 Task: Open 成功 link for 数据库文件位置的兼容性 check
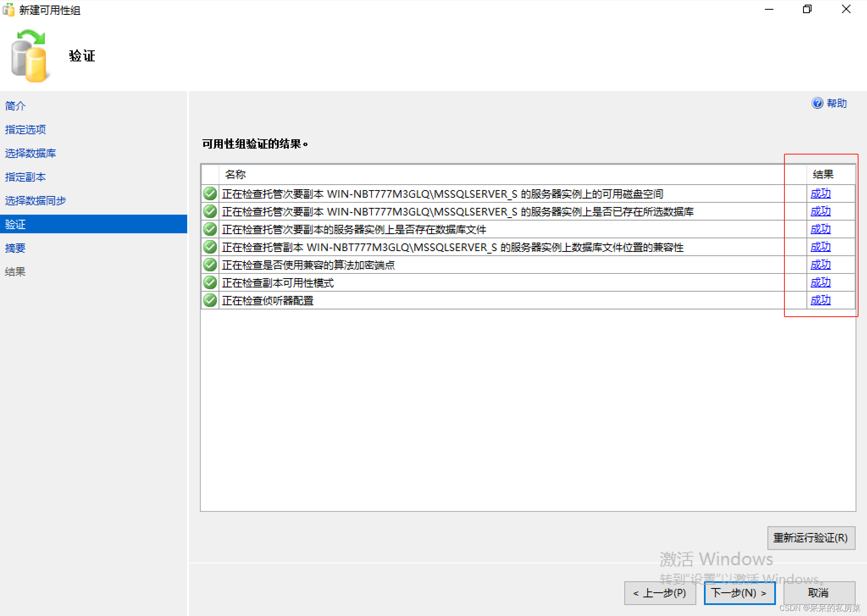(820, 247)
